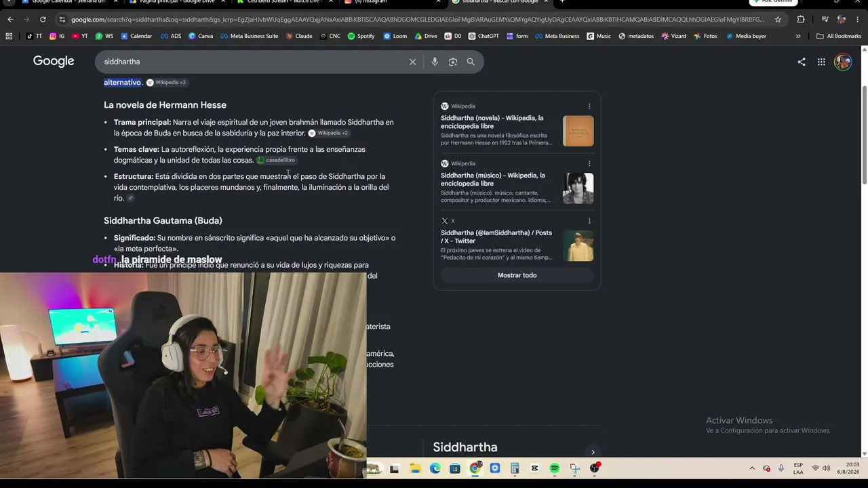
Task: Open options for Siddhartha (novela) Wikipedia result
Action: pos(589,106)
